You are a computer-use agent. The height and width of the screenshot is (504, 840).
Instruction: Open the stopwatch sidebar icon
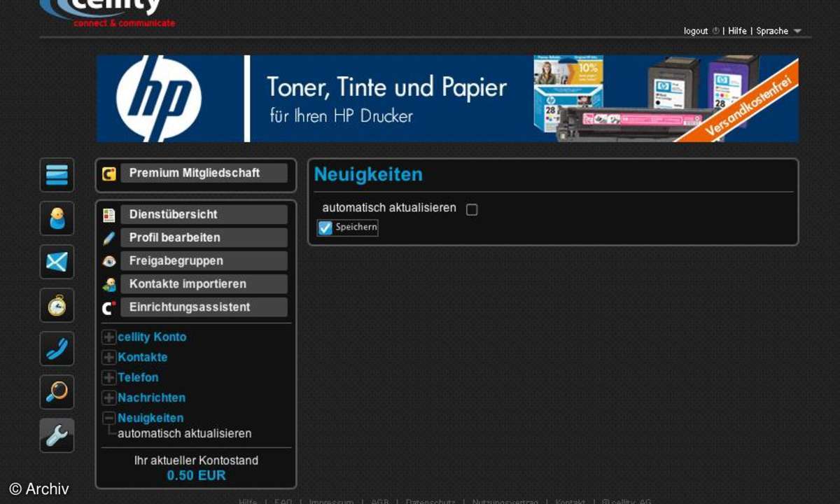pos(57,305)
